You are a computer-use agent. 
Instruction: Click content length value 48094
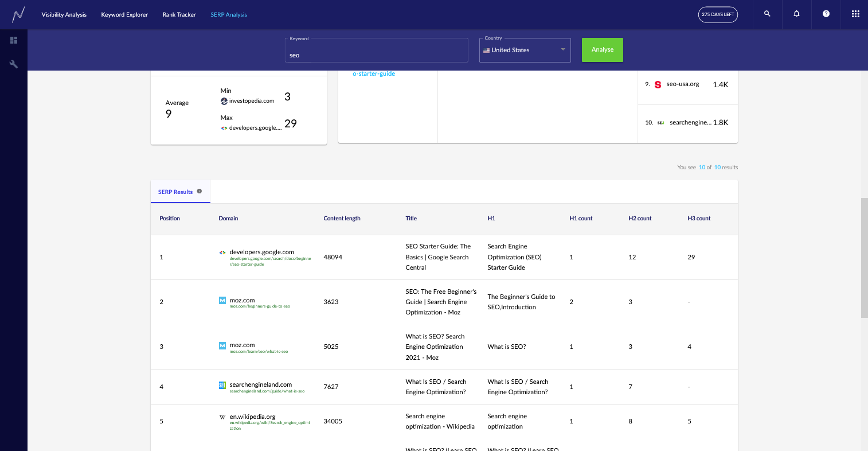point(333,257)
